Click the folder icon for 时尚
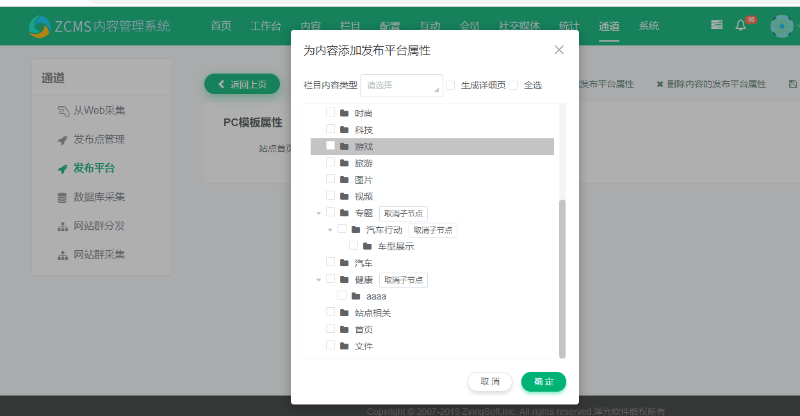 (344, 113)
